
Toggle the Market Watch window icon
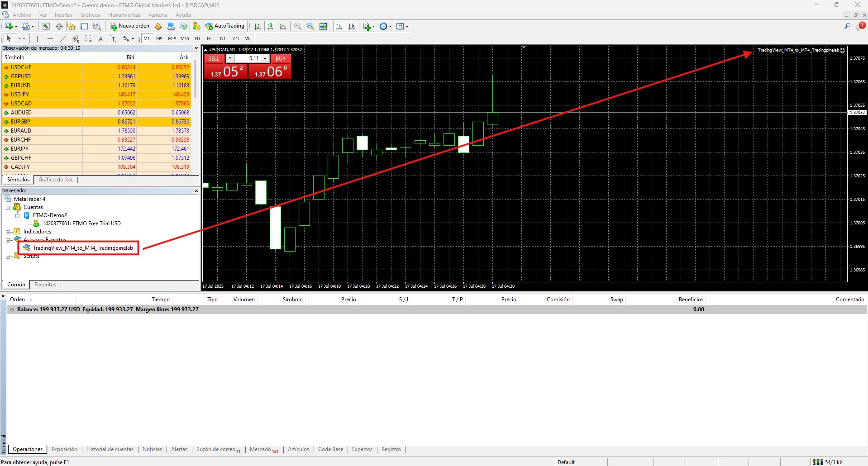46,26
